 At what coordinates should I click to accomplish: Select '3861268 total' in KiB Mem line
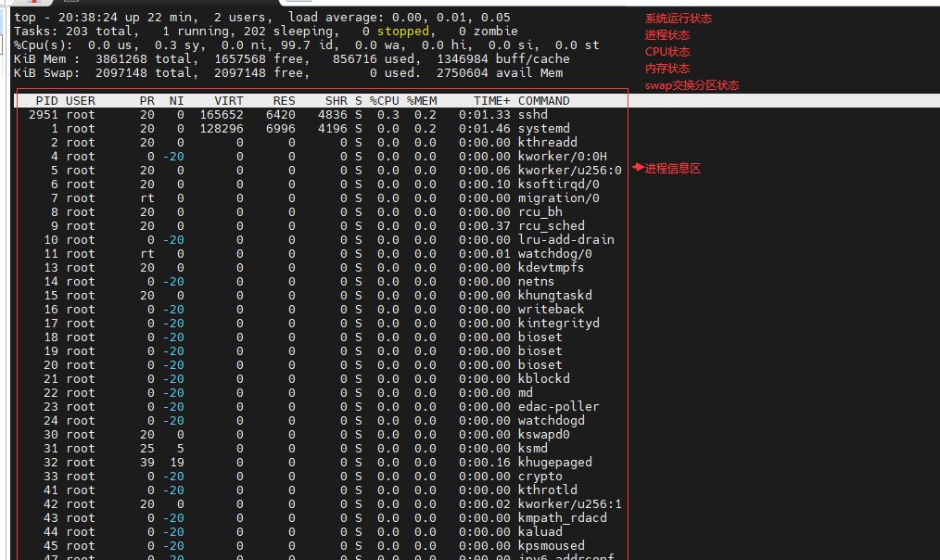[144, 58]
